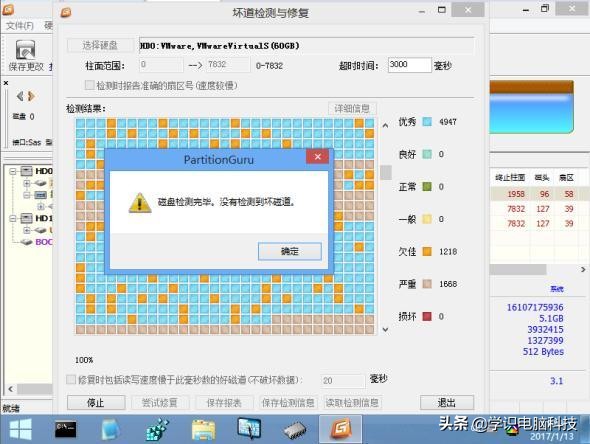Switch to PartitionGuru on the taskbar
This screenshot has width=590, height=444.
tap(341, 429)
